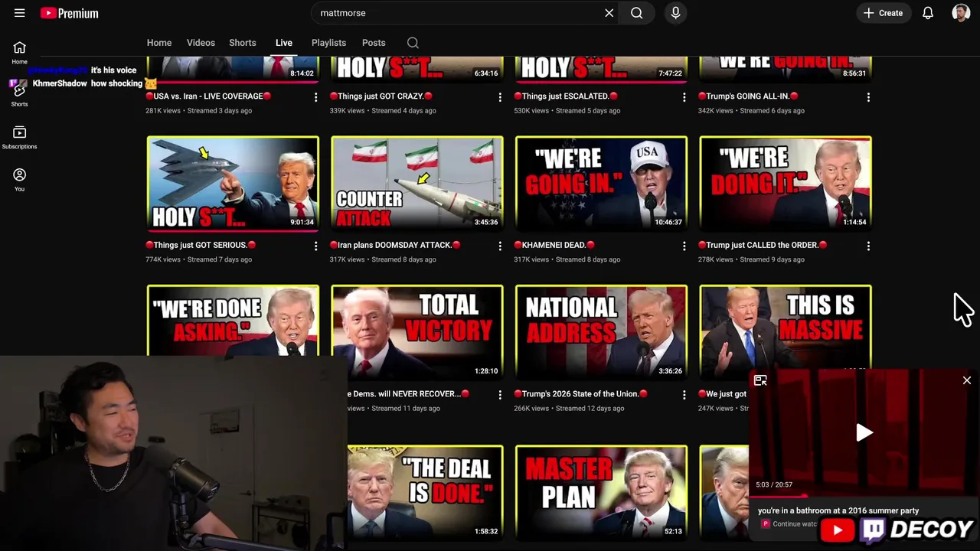Open the NATIONAL ADDRESS thumbnail
The image size is (980, 551).
pyautogui.click(x=601, y=332)
